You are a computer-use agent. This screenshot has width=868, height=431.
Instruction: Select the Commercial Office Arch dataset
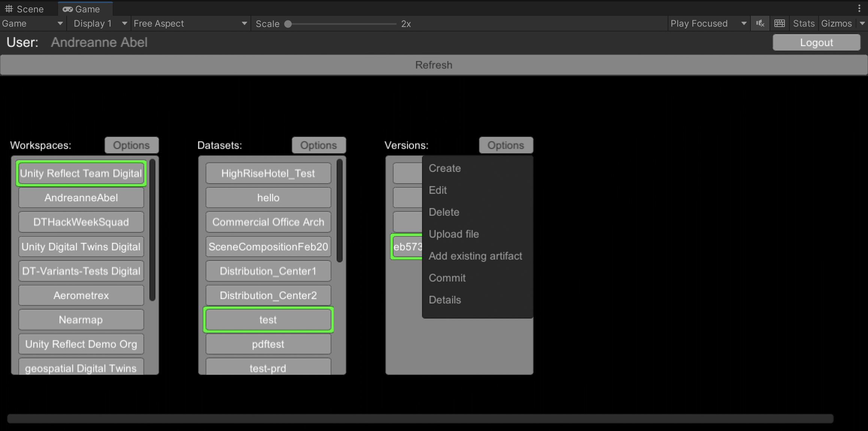click(x=268, y=222)
